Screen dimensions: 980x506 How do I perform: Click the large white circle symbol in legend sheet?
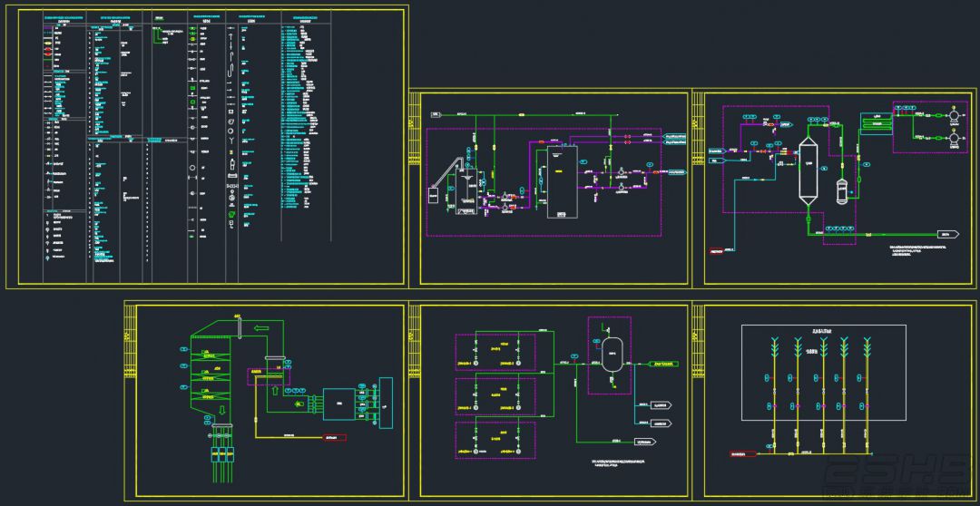pos(193,168)
